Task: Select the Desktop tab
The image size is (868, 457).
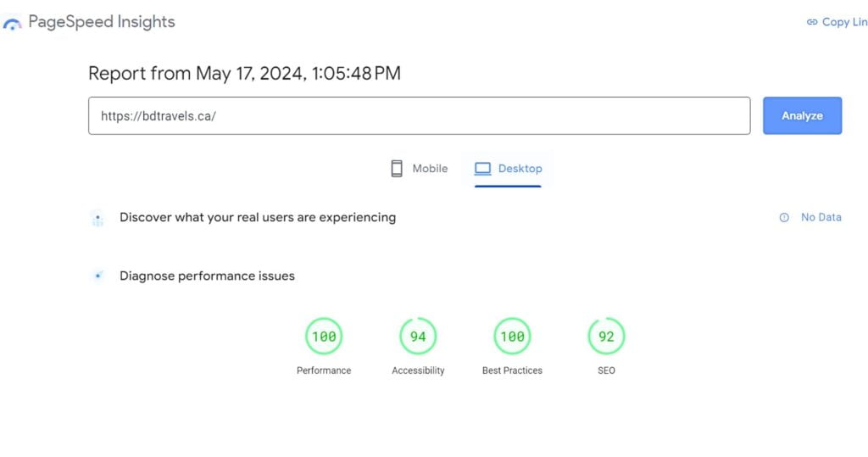Action: click(508, 169)
